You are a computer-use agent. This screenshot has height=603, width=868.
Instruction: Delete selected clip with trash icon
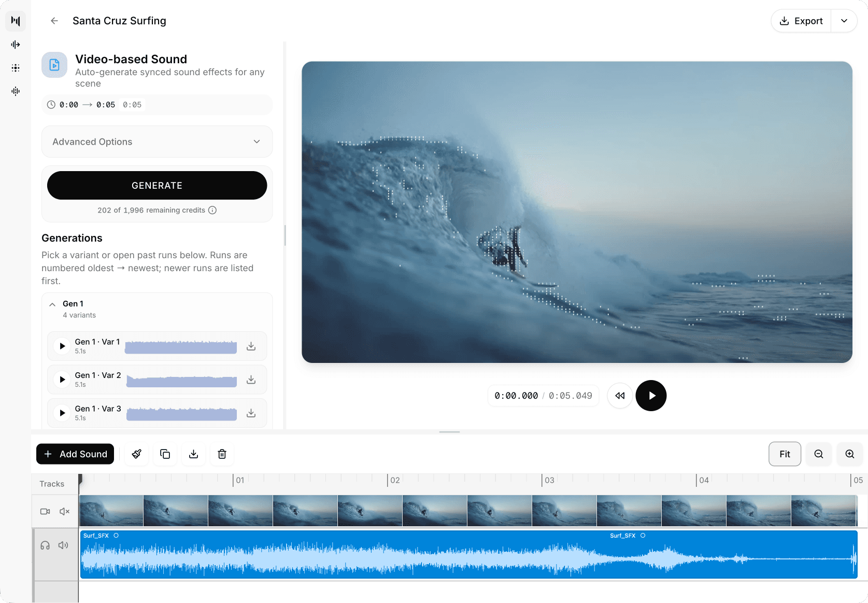(x=222, y=454)
